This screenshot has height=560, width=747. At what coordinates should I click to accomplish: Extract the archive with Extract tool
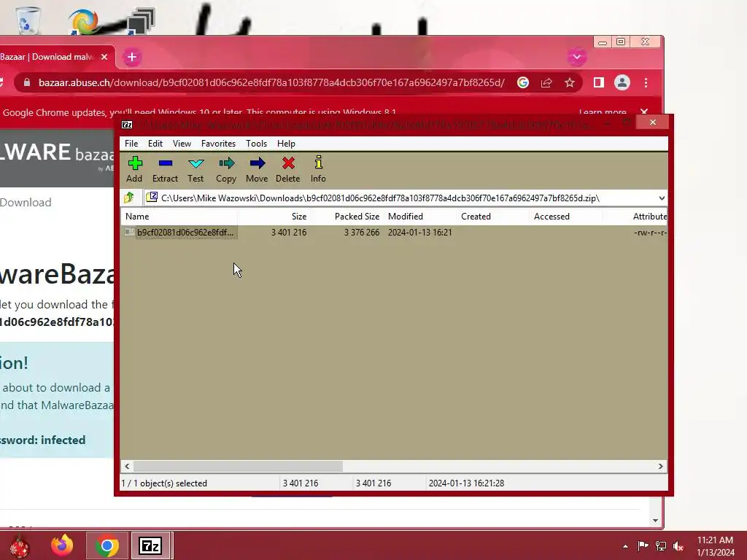165,169
